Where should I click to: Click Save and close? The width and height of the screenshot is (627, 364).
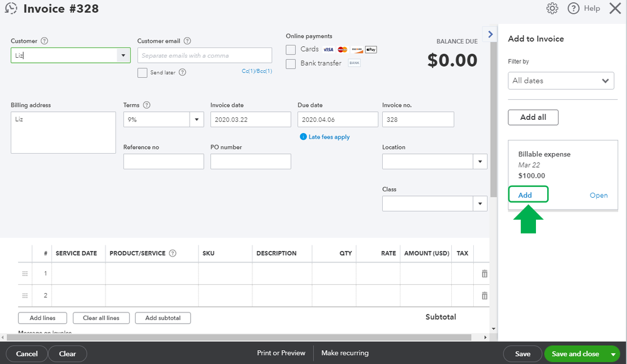[x=576, y=354]
